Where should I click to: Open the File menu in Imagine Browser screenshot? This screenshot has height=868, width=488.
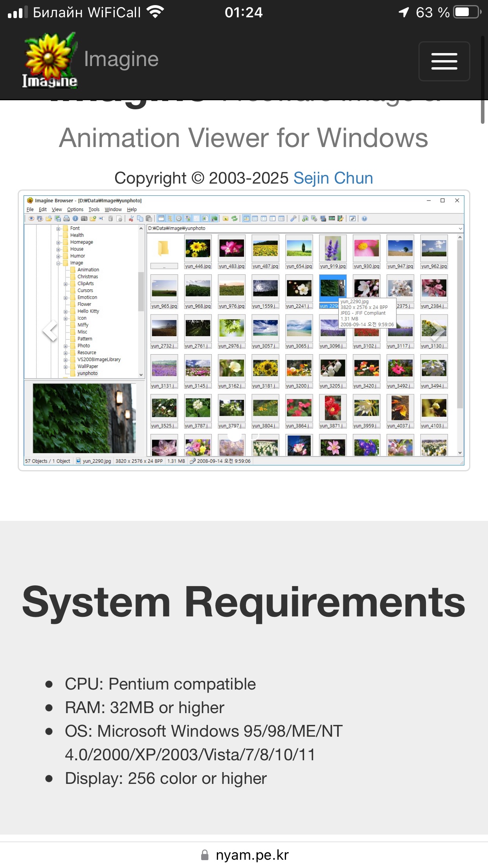click(x=30, y=210)
